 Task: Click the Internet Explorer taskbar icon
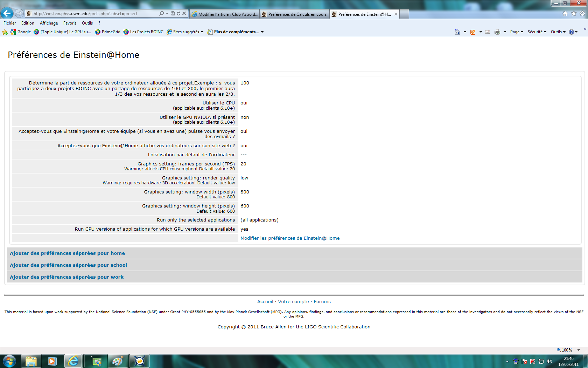73,361
